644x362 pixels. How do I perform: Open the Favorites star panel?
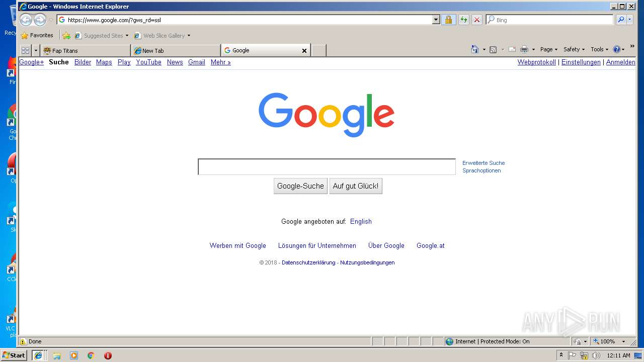click(37, 36)
